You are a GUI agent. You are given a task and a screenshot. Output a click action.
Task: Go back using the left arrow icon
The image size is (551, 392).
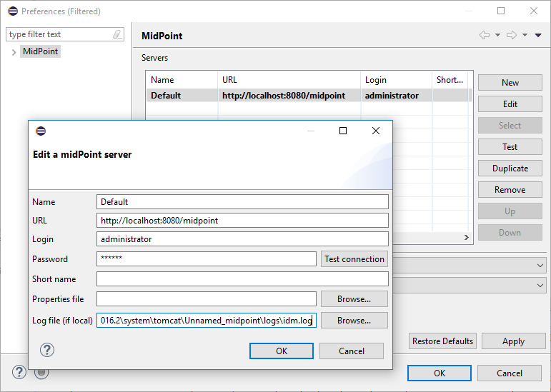pos(485,35)
